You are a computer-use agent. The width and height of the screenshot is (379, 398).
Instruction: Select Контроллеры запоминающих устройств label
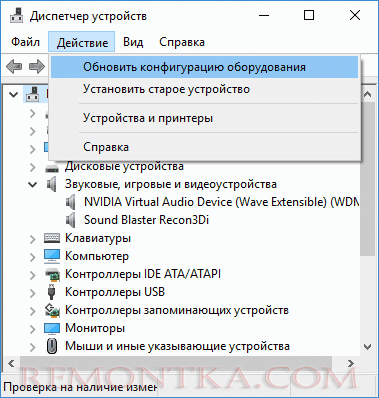(177, 310)
